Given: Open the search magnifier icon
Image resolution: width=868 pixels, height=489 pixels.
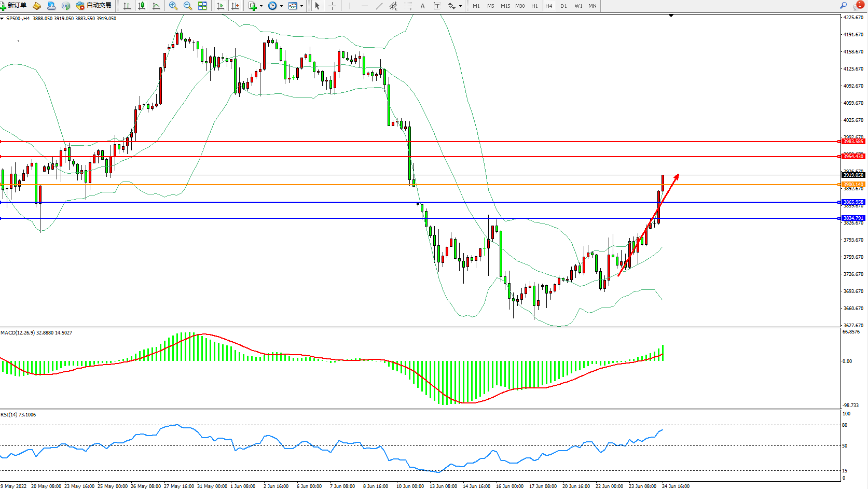Looking at the screenshot, I should [x=844, y=6].
